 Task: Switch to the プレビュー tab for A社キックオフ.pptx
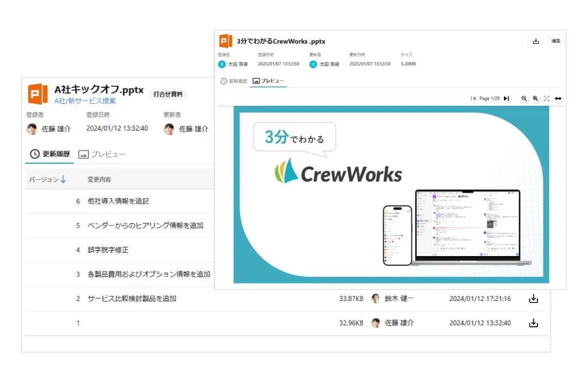[102, 154]
